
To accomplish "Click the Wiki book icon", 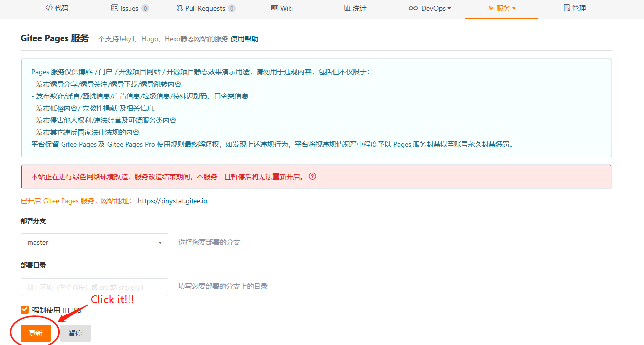I will pos(275,8).
